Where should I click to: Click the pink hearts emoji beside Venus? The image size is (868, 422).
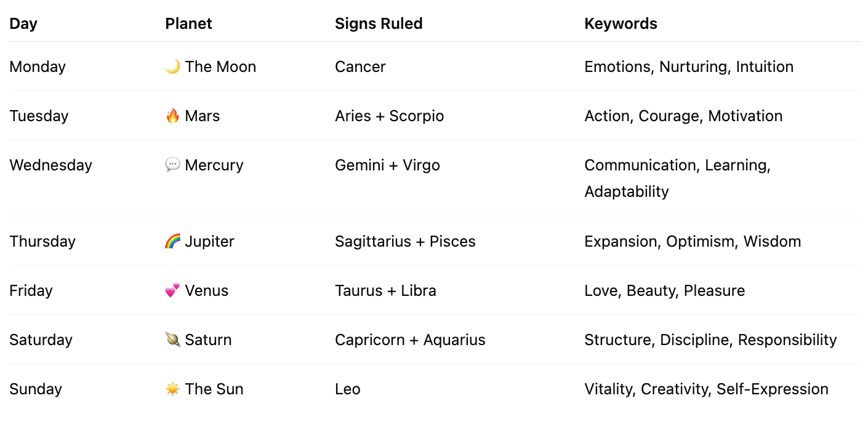coord(173,290)
